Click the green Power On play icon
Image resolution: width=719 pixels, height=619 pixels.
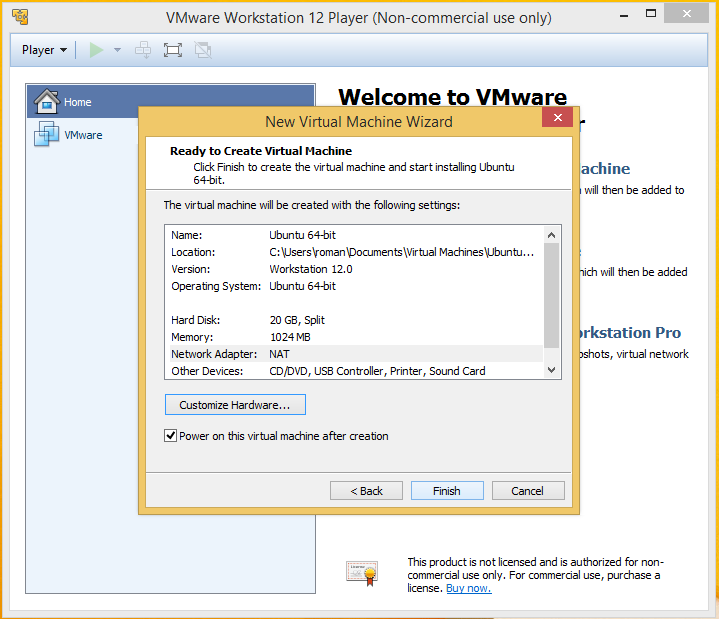coord(96,50)
